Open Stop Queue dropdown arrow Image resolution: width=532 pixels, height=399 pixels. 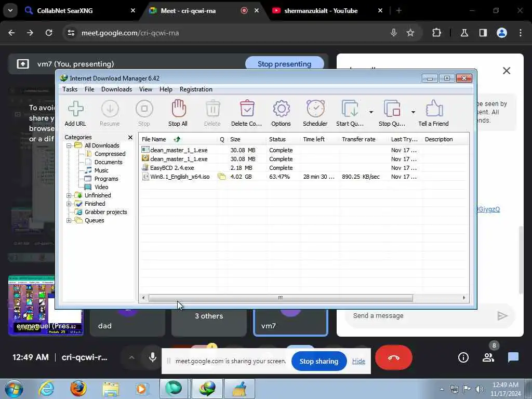point(413,112)
